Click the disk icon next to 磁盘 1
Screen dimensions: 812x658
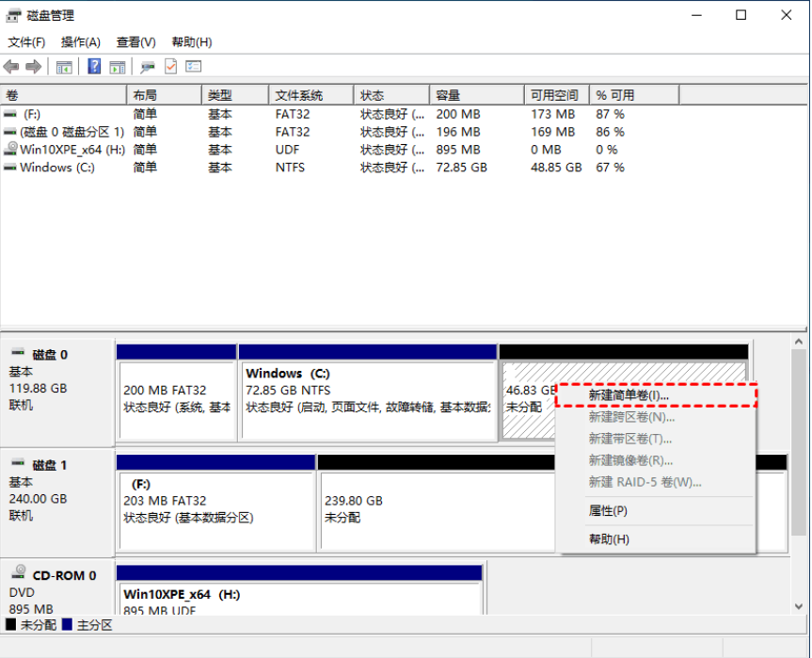tap(18, 462)
